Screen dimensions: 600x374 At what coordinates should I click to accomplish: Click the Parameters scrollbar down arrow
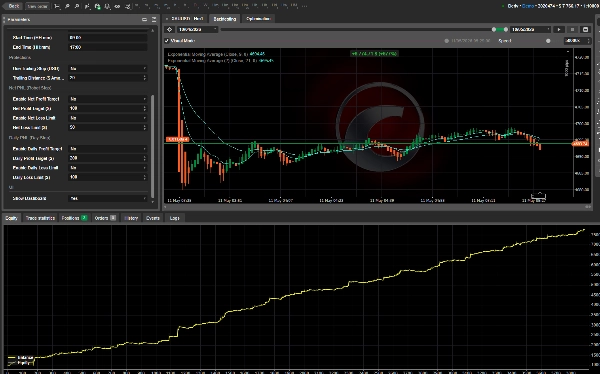(153, 202)
